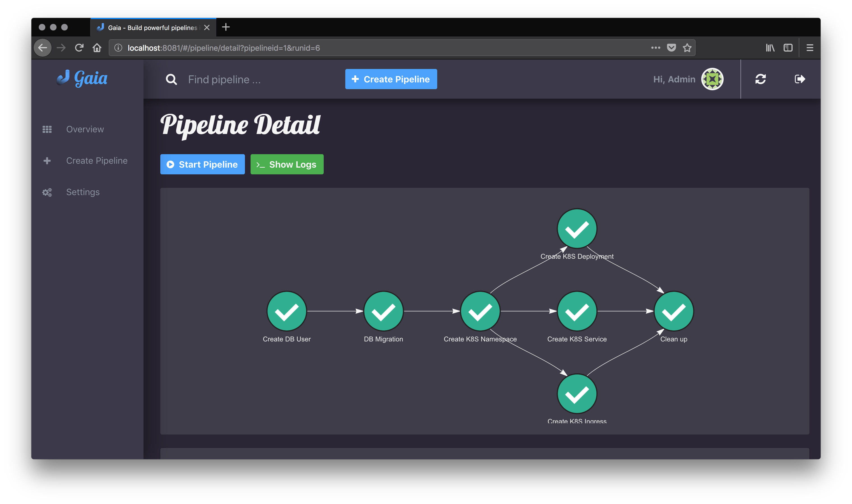Select the Create K8S Namespace job node
The image size is (852, 504).
[480, 311]
